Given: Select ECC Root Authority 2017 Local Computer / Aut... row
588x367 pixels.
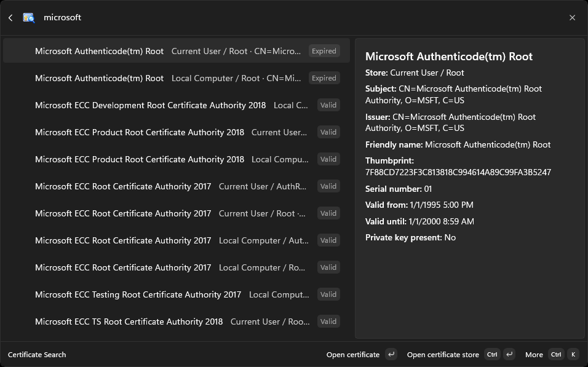Looking at the screenshot, I should tap(177, 240).
